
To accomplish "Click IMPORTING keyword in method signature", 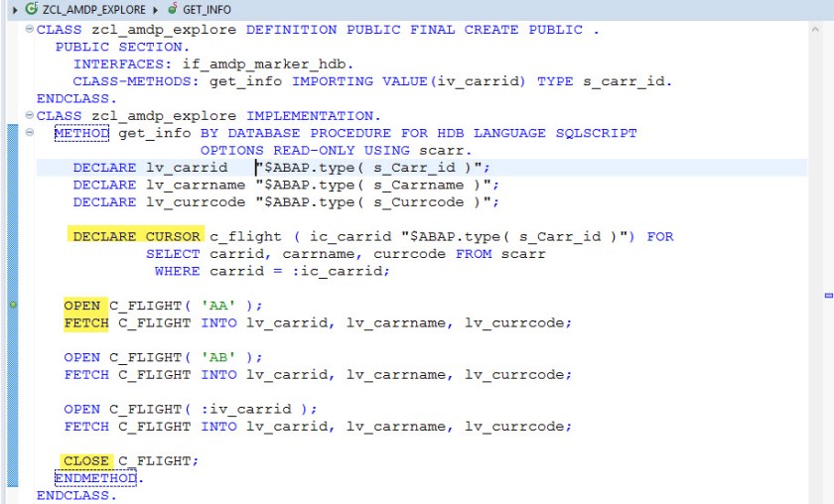I will click(x=332, y=80).
